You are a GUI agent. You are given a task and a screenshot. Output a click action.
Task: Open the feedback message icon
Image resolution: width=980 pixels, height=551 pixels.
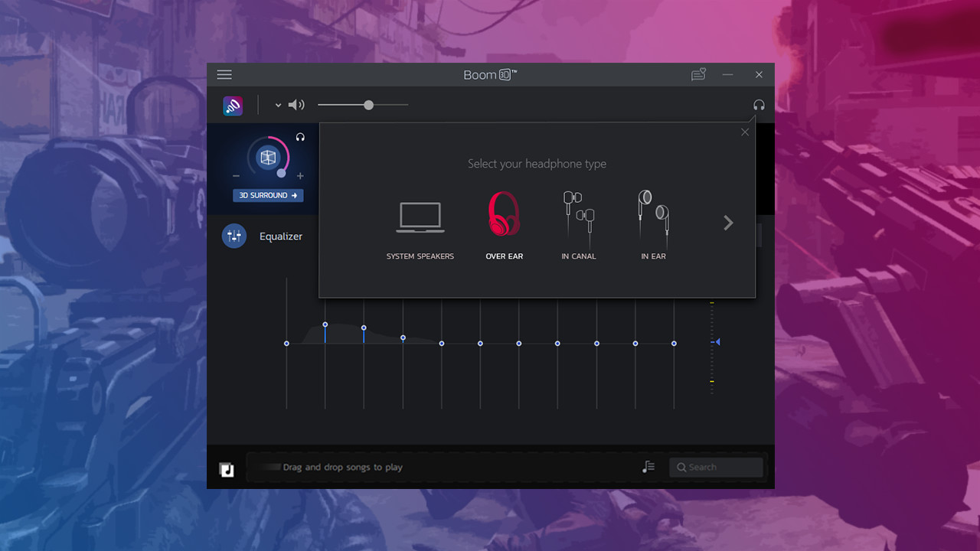point(697,74)
